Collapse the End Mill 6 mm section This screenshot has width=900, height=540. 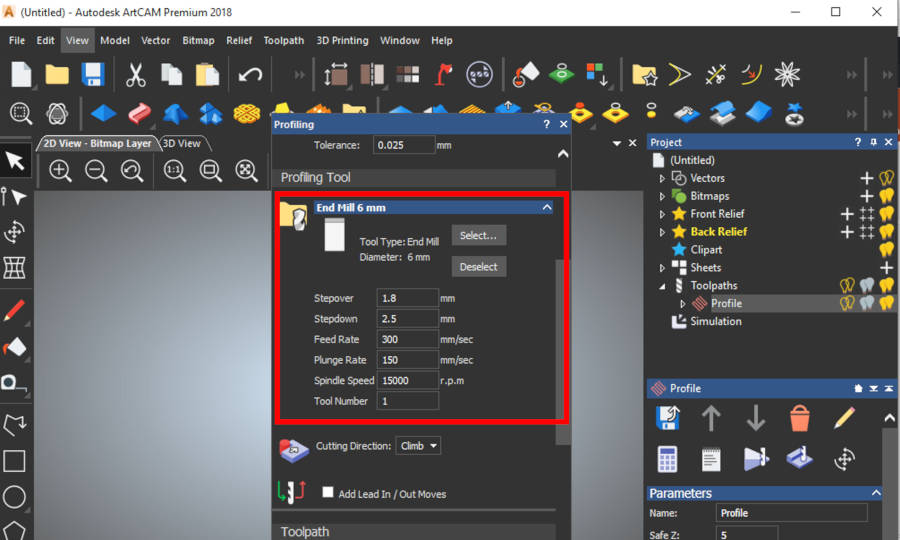(x=547, y=207)
